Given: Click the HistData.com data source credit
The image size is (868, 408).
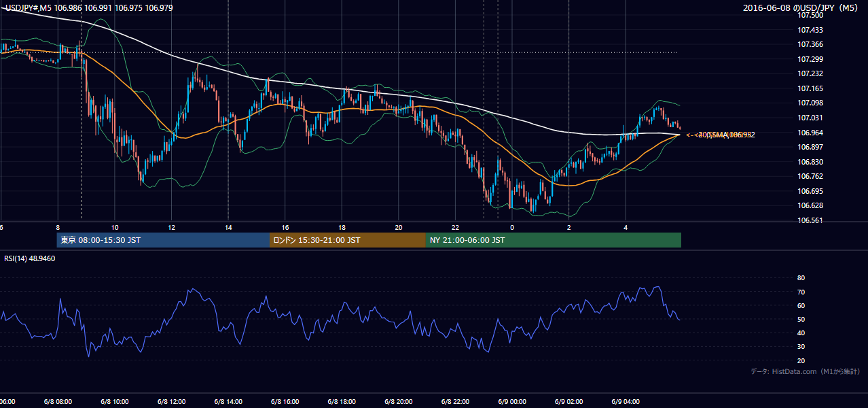Looking at the screenshot, I should (x=805, y=371).
